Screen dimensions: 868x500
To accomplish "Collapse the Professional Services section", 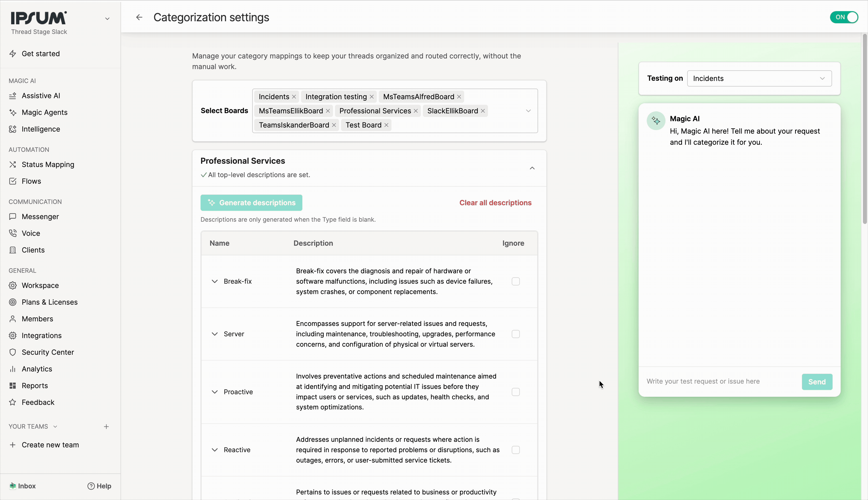I will [x=532, y=168].
